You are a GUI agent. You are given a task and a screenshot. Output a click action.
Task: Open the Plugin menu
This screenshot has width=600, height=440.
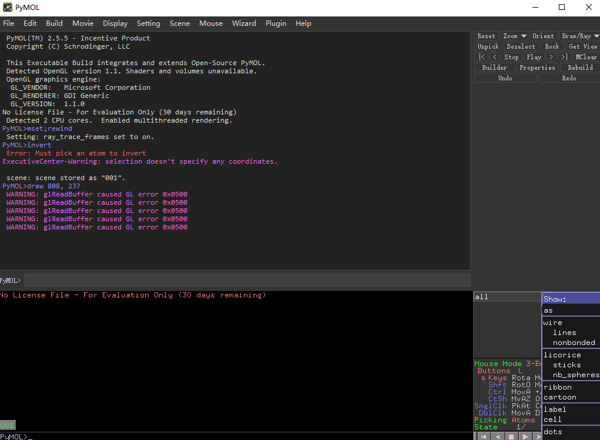click(x=275, y=23)
